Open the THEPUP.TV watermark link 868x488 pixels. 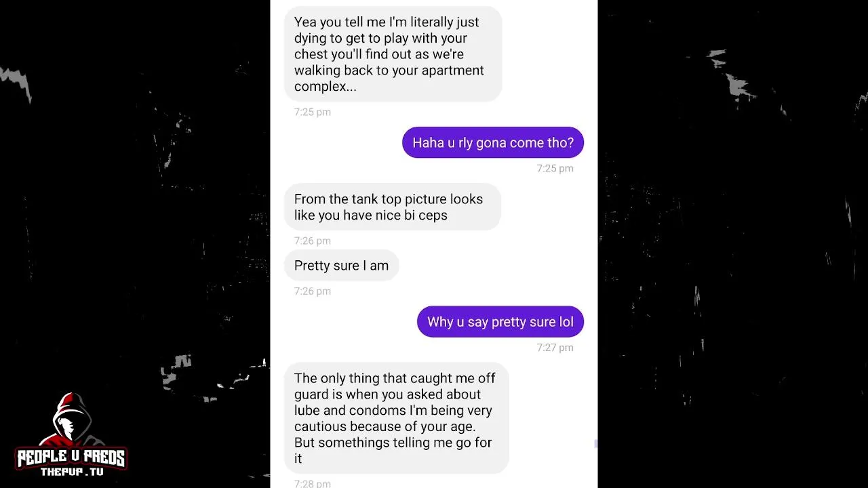tap(72, 472)
